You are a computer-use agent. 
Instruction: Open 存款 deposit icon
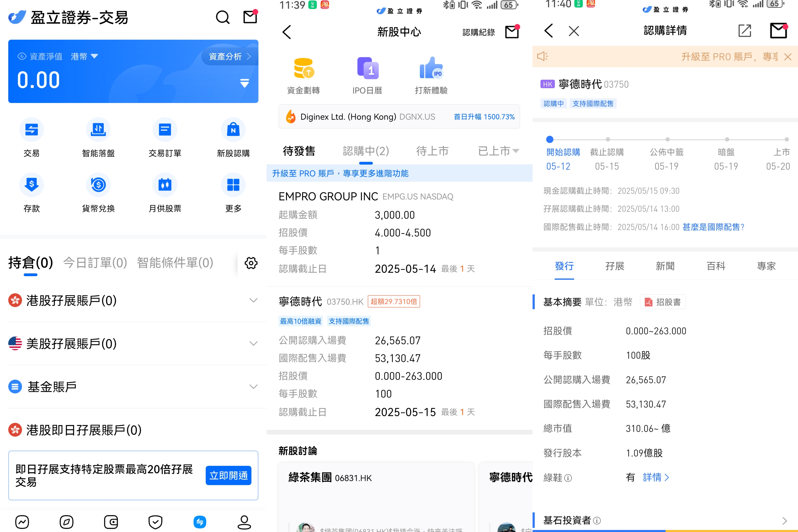tap(32, 193)
